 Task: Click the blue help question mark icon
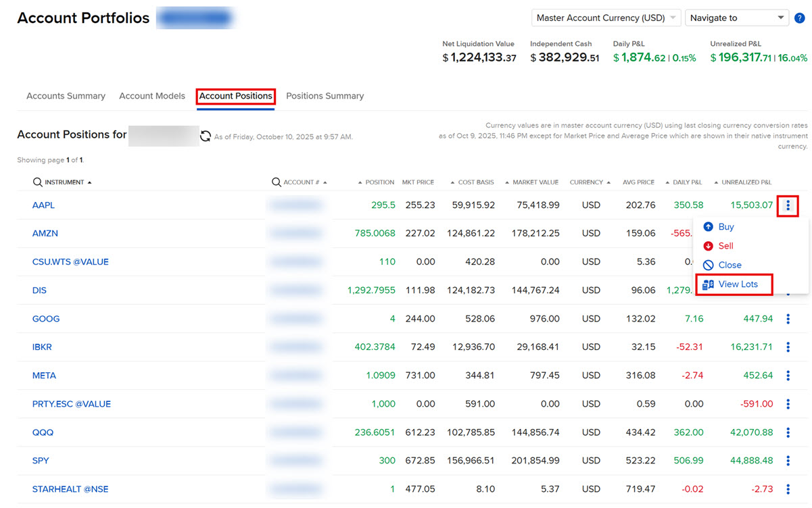pos(800,18)
